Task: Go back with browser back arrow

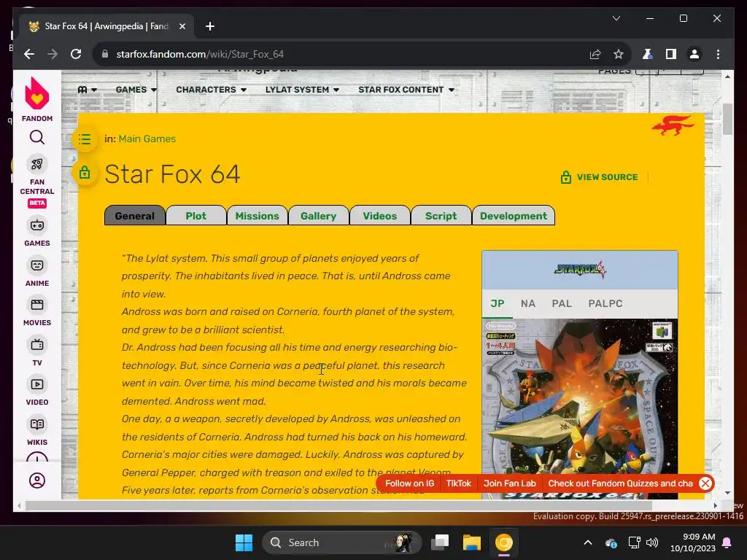Action: (x=29, y=54)
